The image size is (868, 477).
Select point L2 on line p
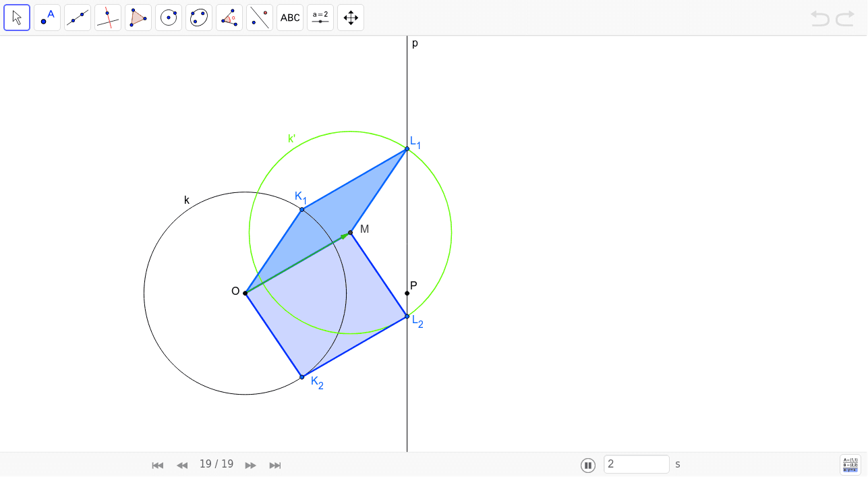pos(407,316)
